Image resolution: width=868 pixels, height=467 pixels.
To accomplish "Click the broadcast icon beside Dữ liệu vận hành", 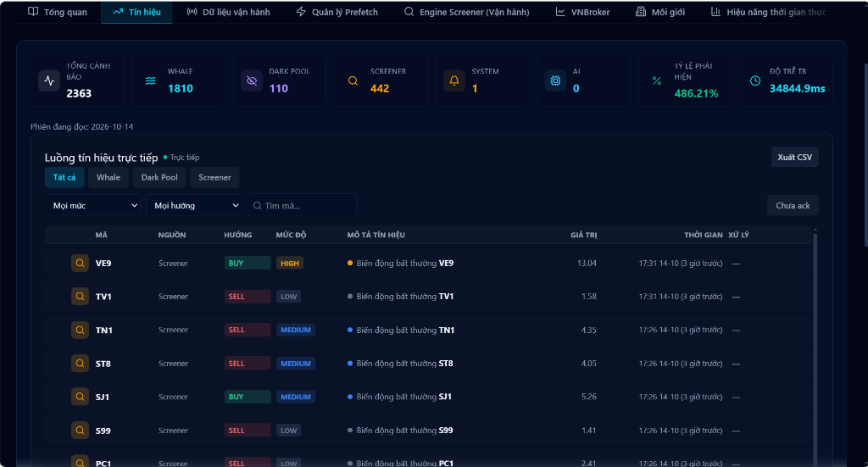I will coord(192,12).
